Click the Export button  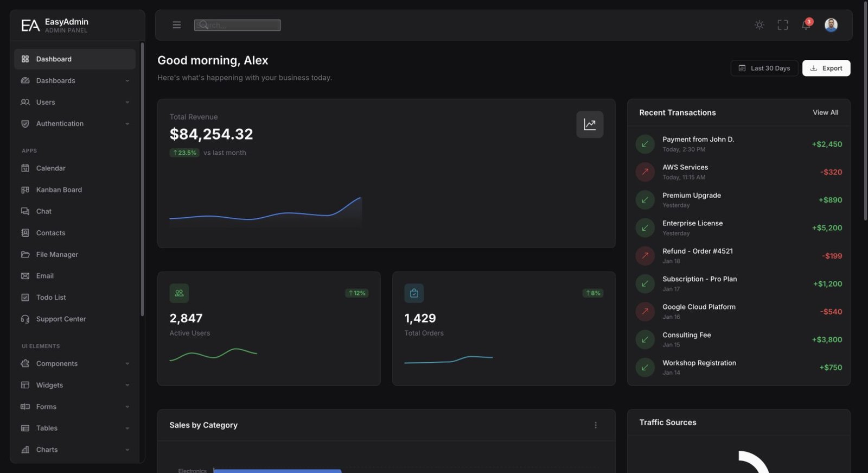point(826,68)
